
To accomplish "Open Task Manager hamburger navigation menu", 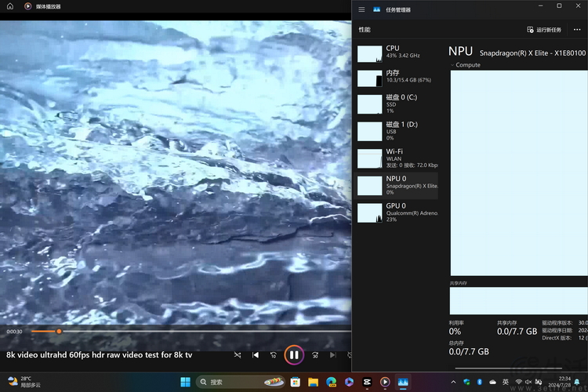I will click(361, 9).
